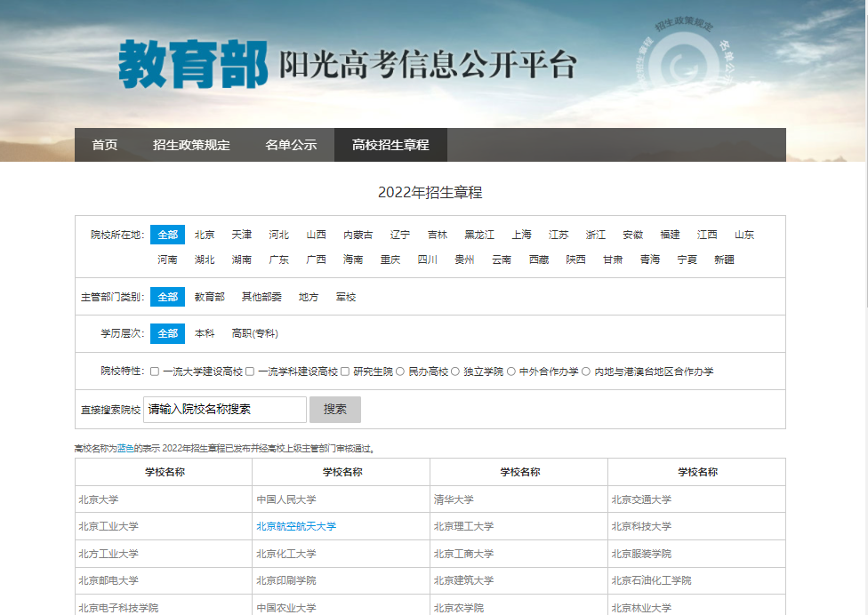This screenshot has width=868, height=615.
Task: Filter schools by 广西 region
Action: coord(316,260)
